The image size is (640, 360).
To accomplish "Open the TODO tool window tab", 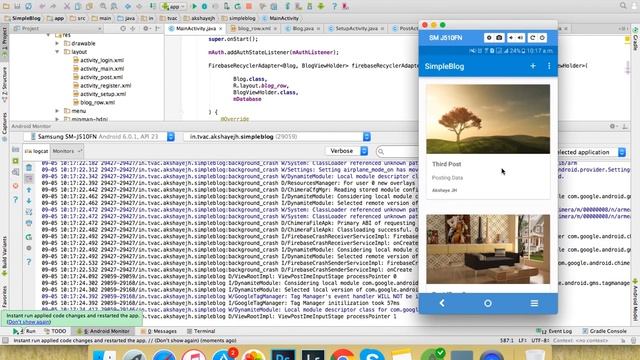I will click(x=55, y=331).
